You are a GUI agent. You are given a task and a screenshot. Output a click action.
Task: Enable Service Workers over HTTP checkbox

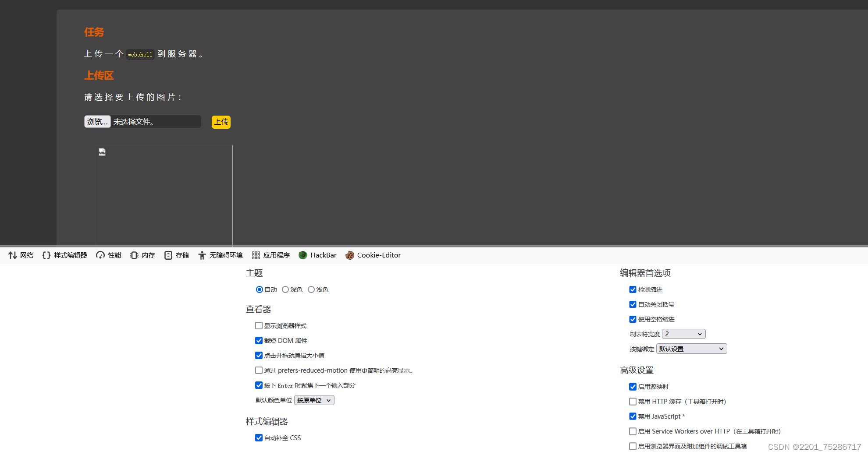pos(633,431)
